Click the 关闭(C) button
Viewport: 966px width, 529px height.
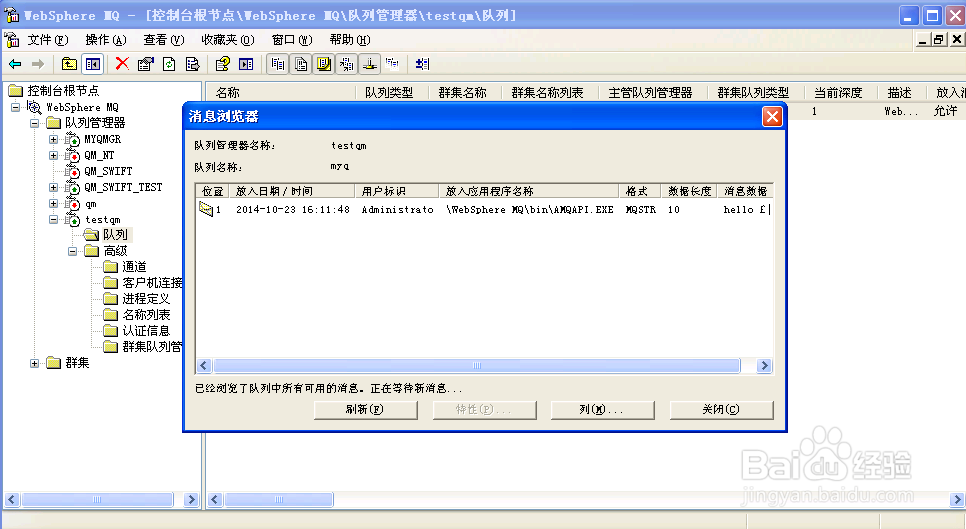point(721,410)
